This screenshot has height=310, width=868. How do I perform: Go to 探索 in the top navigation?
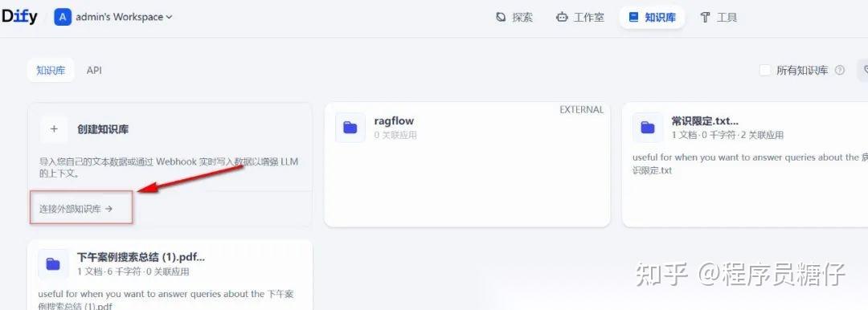click(x=514, y=17)
